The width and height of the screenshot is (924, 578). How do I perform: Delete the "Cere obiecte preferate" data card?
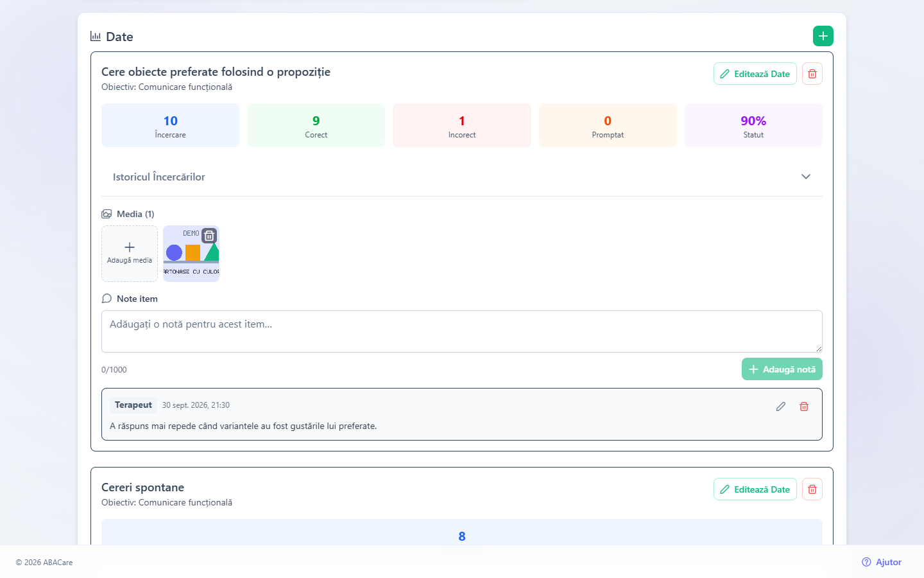pos(812,74)
